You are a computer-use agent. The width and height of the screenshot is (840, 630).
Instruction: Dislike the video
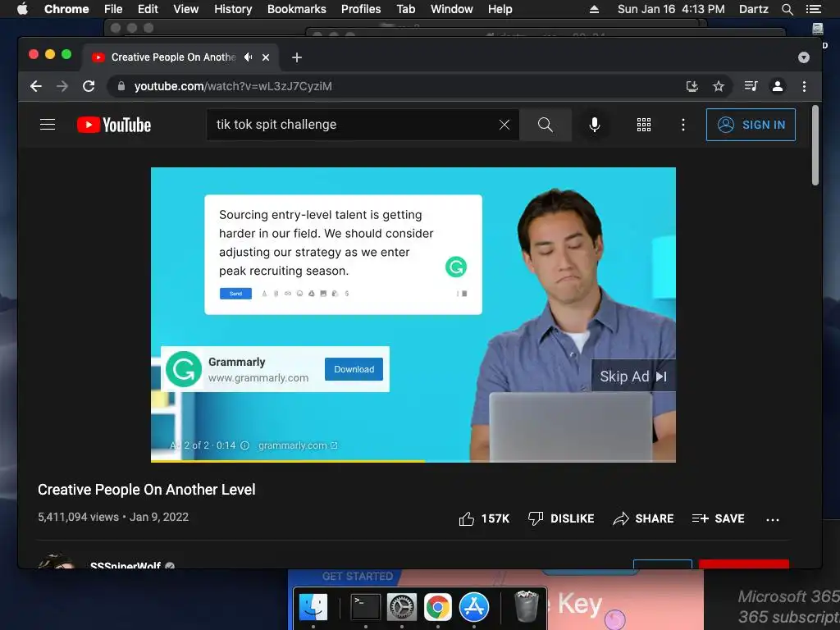tap(561, 518)
